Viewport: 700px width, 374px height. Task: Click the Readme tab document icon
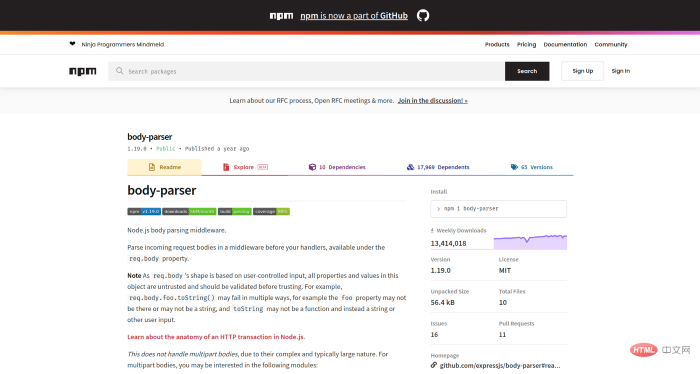pyautogui.click(x=151, y=167)
